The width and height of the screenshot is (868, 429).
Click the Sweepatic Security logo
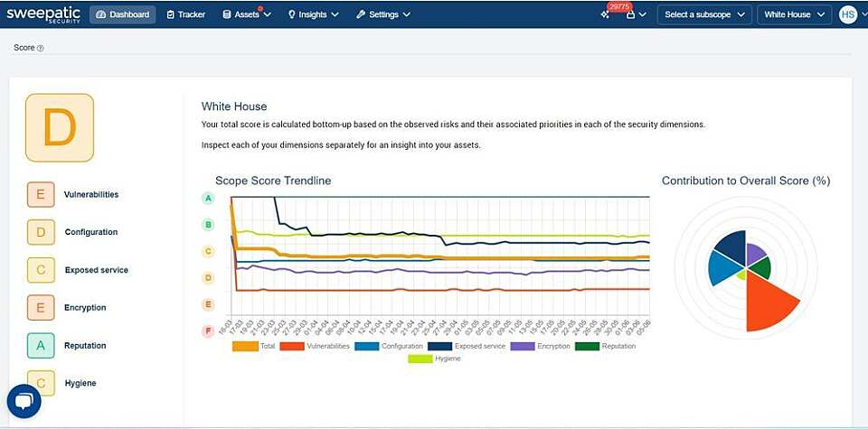tap(43, 14)
